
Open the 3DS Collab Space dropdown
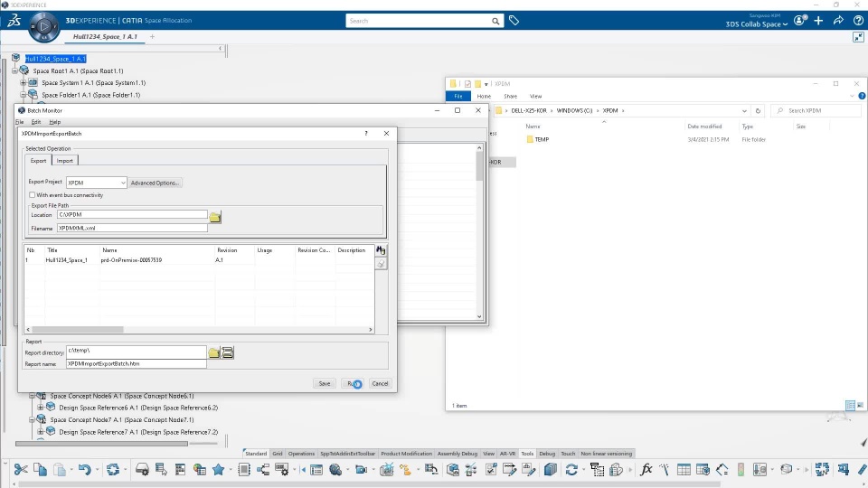click(x=756, y=24)
